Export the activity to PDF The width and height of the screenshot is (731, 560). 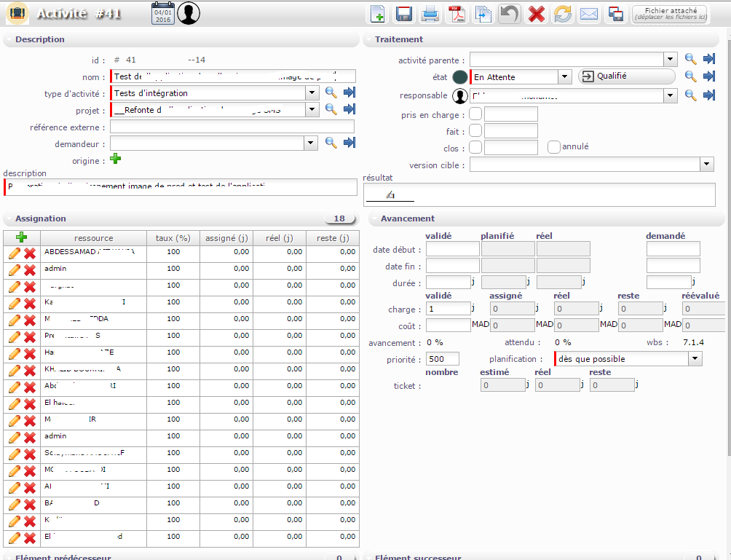point(457,14)
